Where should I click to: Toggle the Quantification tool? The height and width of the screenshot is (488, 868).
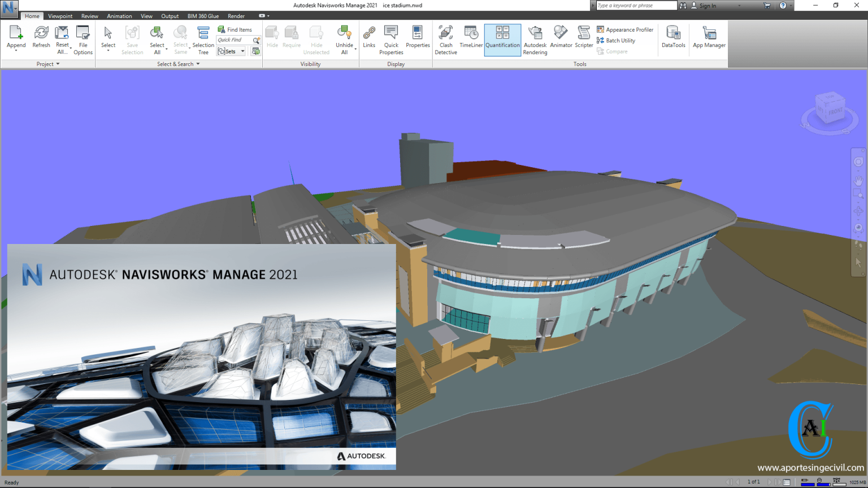coord(502,40)
